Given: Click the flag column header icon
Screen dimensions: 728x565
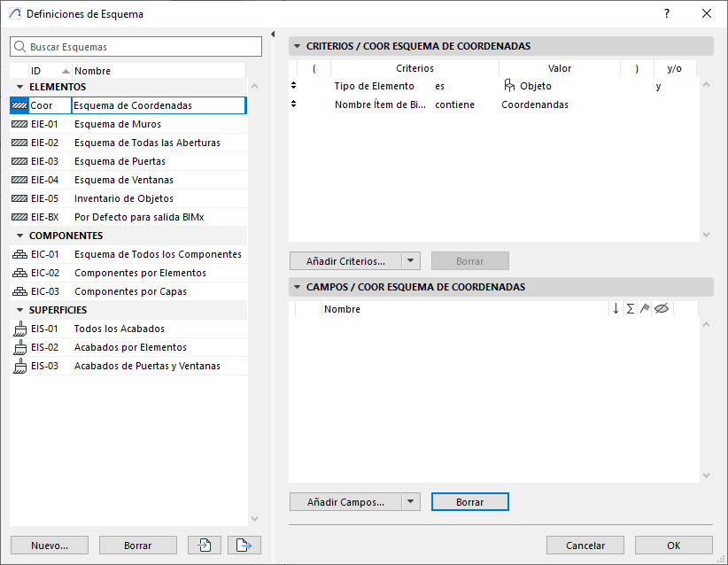Looking at the screenshot, I should click(x=645, y=309).
